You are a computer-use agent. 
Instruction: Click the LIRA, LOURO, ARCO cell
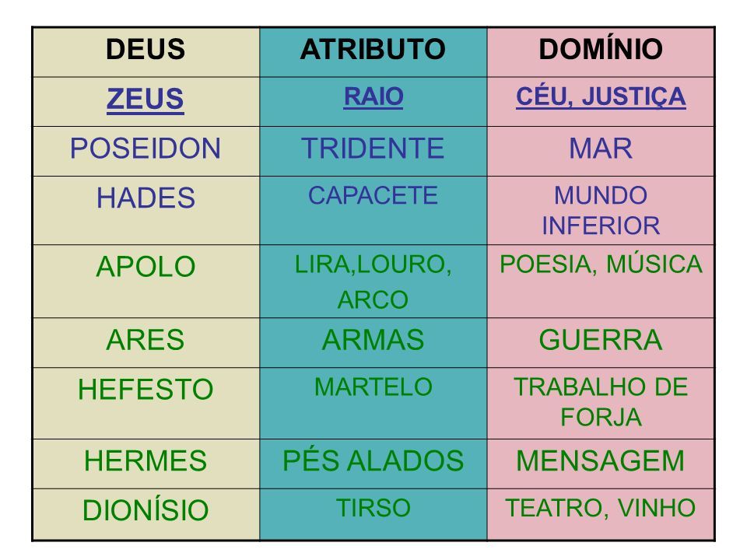pyautogui.click(x=373, y=281)
